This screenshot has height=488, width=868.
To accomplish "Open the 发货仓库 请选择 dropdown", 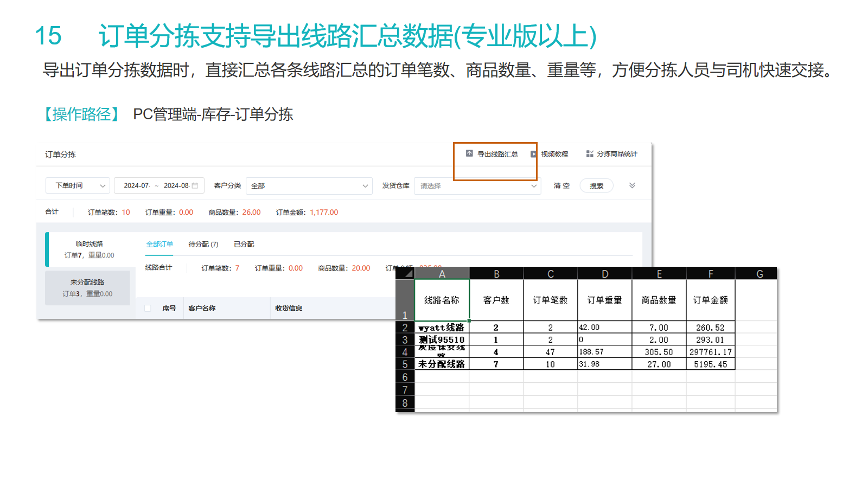I will pyautogui.click(x=477, y=185).
